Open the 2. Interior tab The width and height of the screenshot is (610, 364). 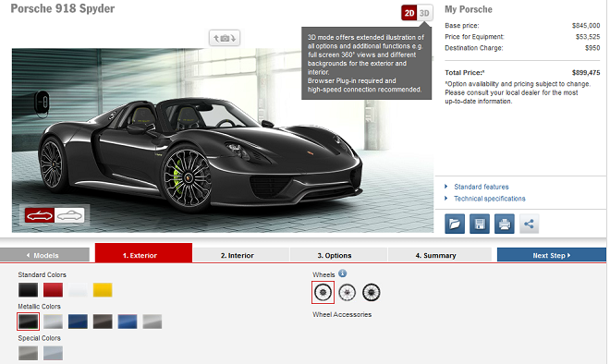[238, 255]
